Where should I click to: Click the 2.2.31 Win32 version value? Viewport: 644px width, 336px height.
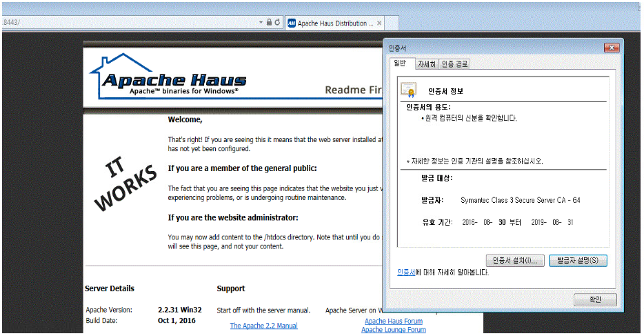(180, 310)
